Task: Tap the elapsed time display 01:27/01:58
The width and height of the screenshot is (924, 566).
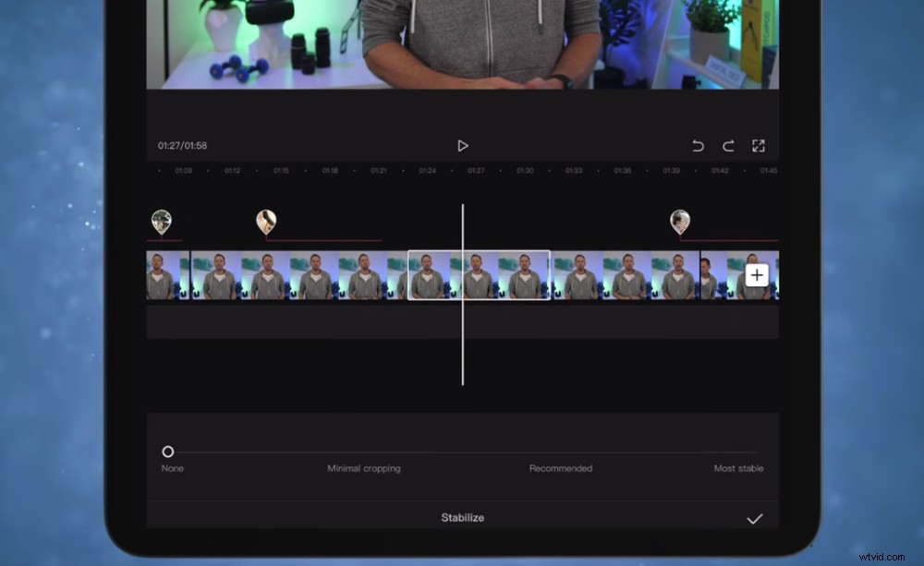Action: [x=184, y=145]
